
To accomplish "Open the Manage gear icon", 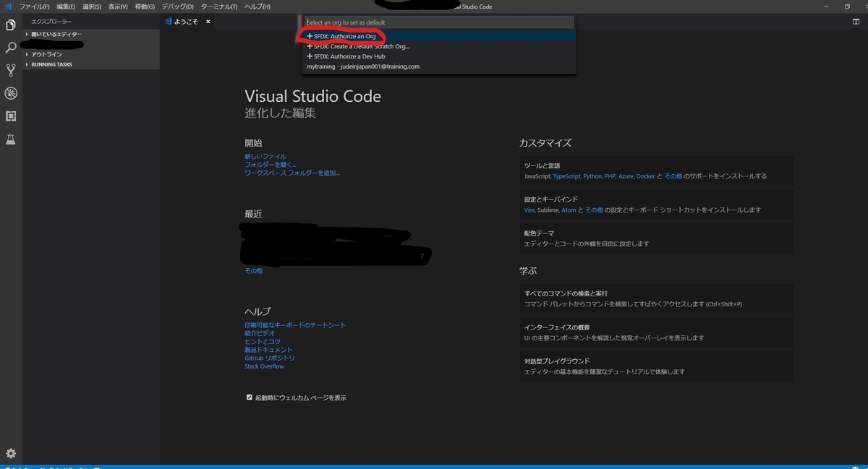I will point(11,453).
